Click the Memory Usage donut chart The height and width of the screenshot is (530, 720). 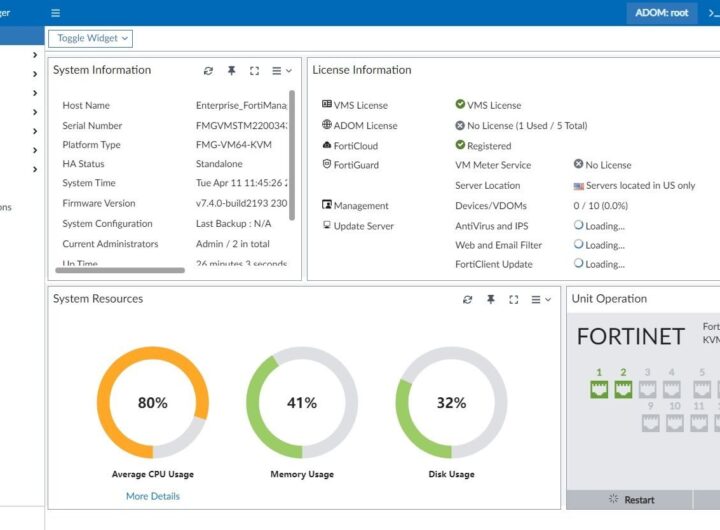pyautogui.click(x=302, y=403)
